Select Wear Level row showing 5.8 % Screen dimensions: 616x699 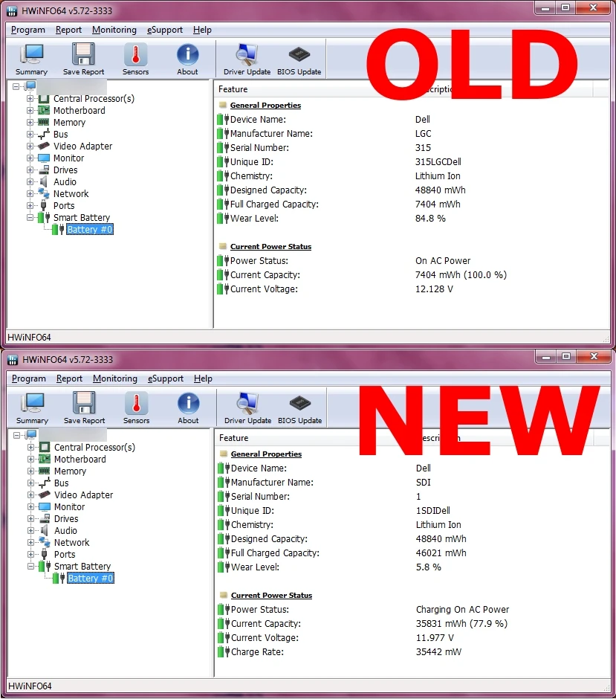click(413, 567)
